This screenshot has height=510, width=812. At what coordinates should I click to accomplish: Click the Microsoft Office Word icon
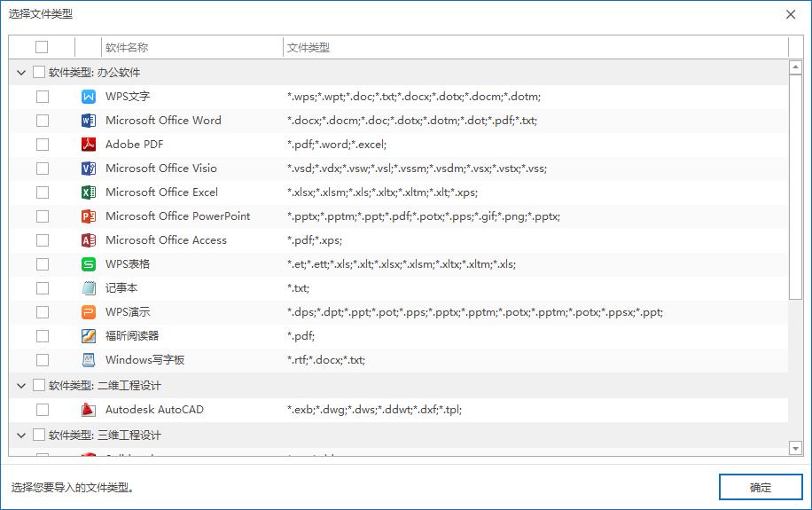(x=88, y=121)
